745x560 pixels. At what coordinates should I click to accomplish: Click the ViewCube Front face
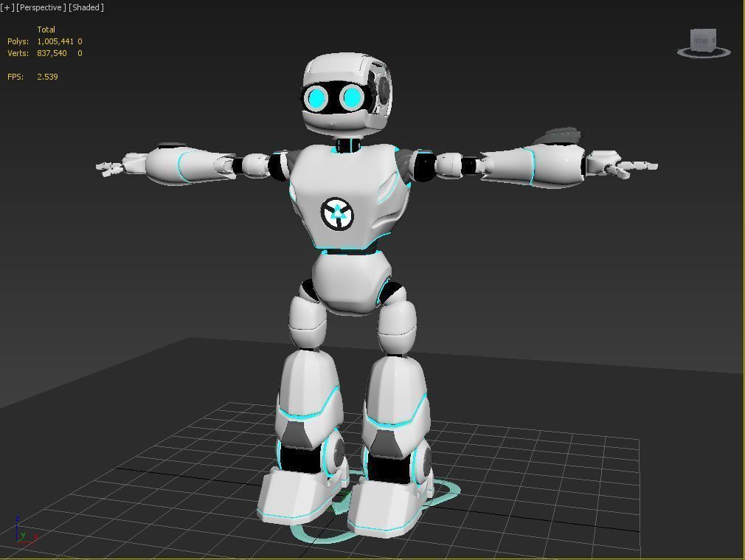701,41
